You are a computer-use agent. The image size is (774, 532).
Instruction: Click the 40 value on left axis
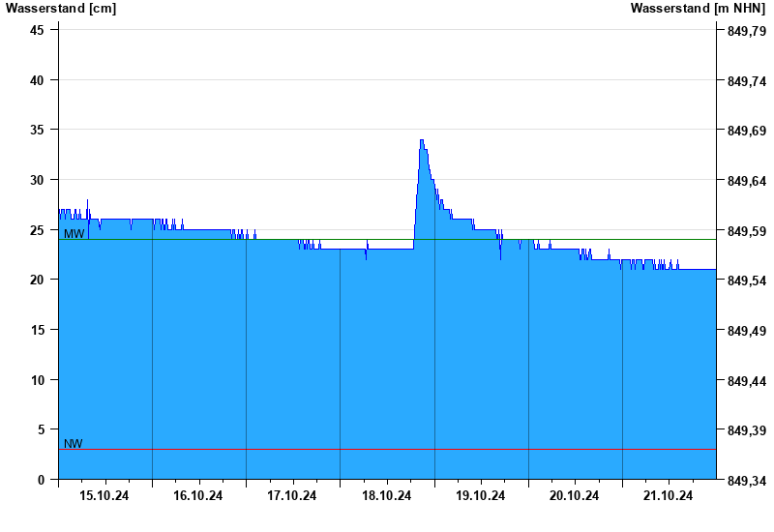pyautogui.click(x=37, y=80)
